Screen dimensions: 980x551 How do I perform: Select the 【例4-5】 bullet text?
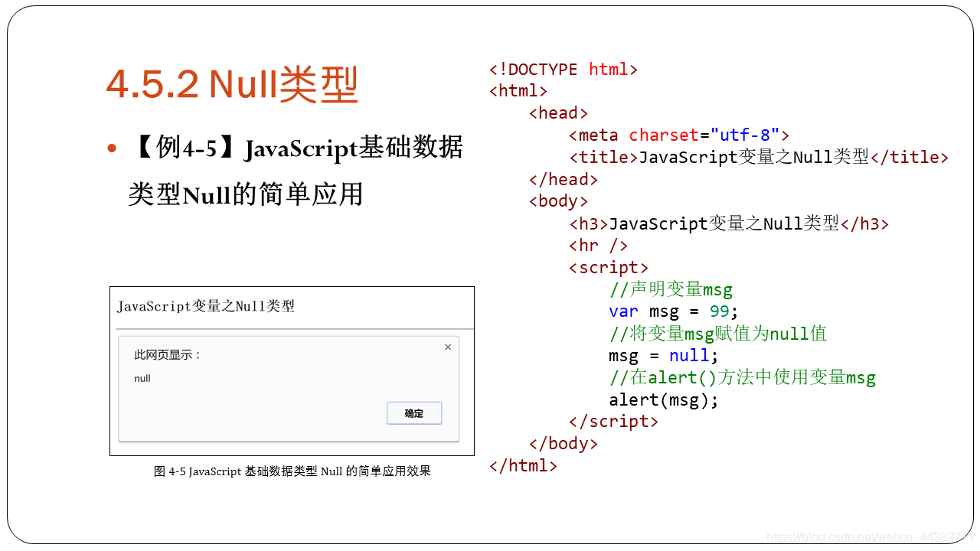point(295,148)
